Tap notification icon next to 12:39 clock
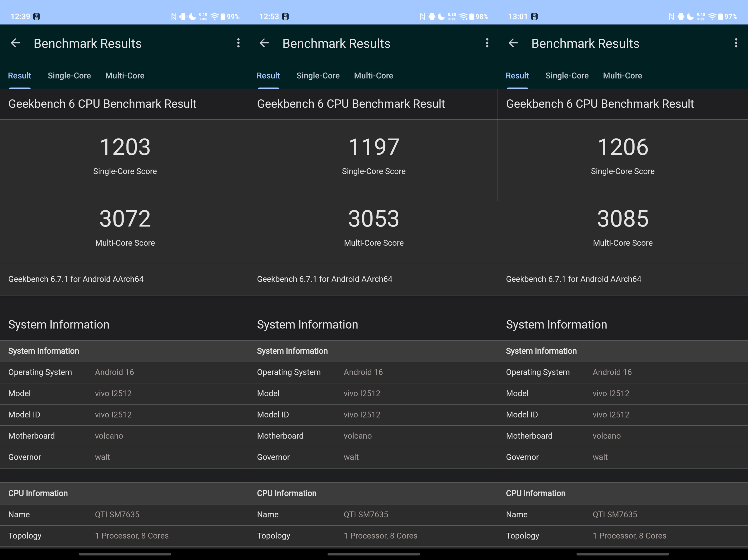The image size is (748, 560). point(36,17)
